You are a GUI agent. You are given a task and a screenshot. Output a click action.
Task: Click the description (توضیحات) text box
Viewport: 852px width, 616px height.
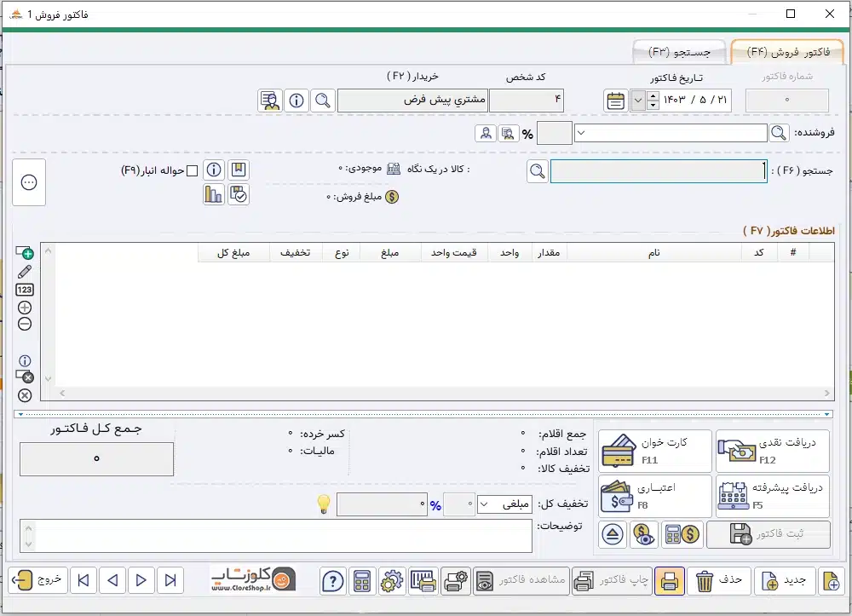click(x=276, y=536)
